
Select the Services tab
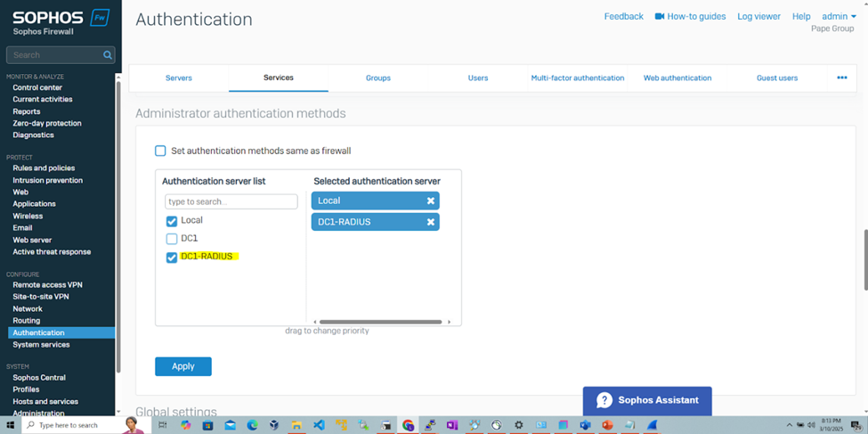(x=279, y=78)
